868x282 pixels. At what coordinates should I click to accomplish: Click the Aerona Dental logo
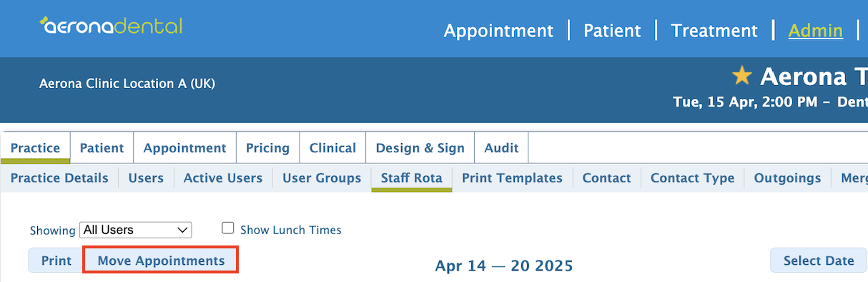pyautogui.click(x=112, y=26)
